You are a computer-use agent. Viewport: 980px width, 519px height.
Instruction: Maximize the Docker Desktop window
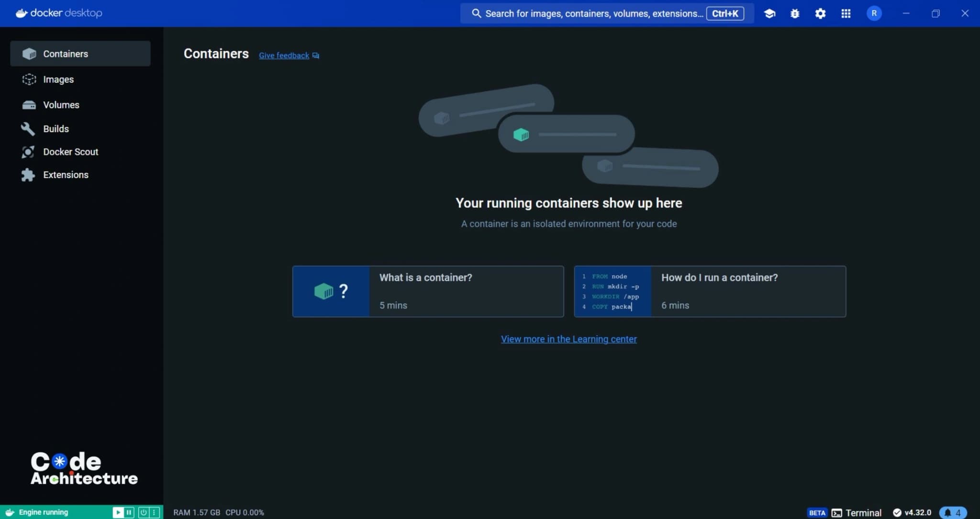coord(935,13)
